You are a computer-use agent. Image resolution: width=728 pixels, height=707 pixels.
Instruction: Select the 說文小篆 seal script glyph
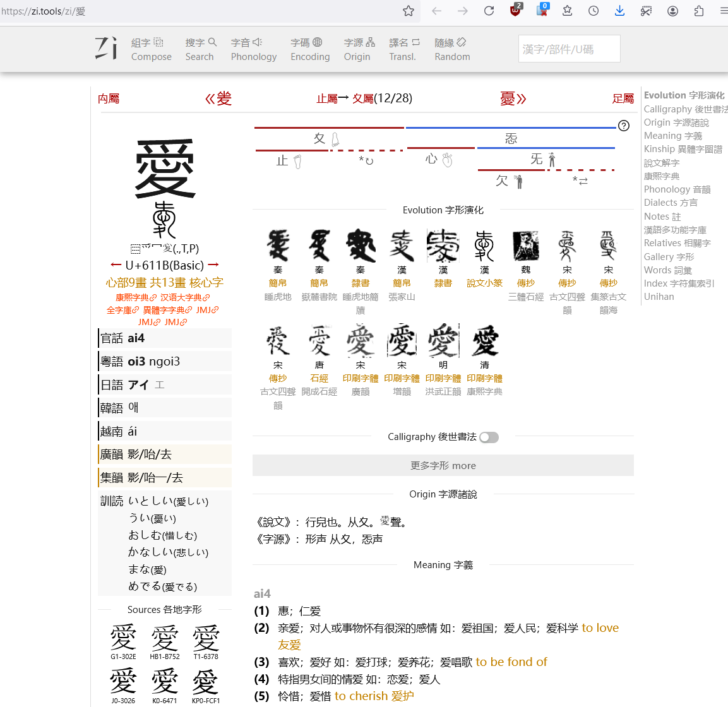484,246
